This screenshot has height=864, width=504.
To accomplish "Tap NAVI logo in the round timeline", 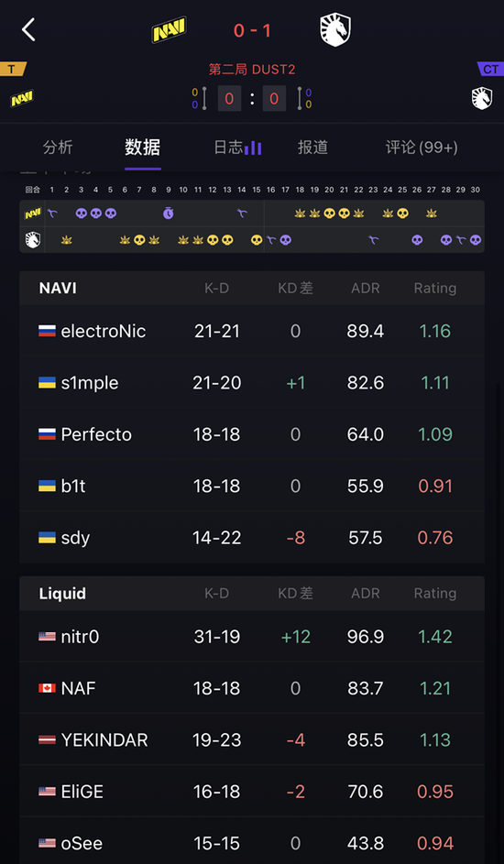I will pyautogui.click(x=32, y=213).
